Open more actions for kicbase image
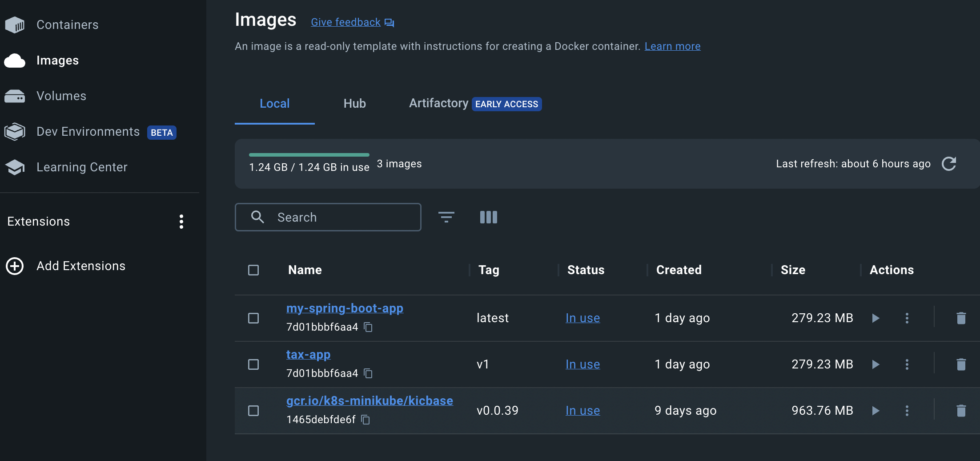Viewport: 980px width, 461px height. (x=907, y=411)
